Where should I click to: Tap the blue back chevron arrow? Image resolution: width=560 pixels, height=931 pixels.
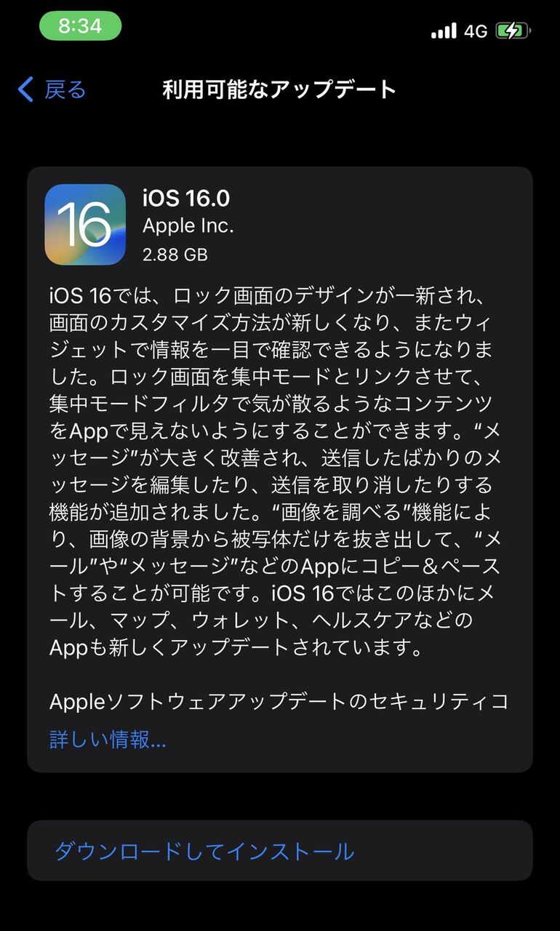(25, 89)
